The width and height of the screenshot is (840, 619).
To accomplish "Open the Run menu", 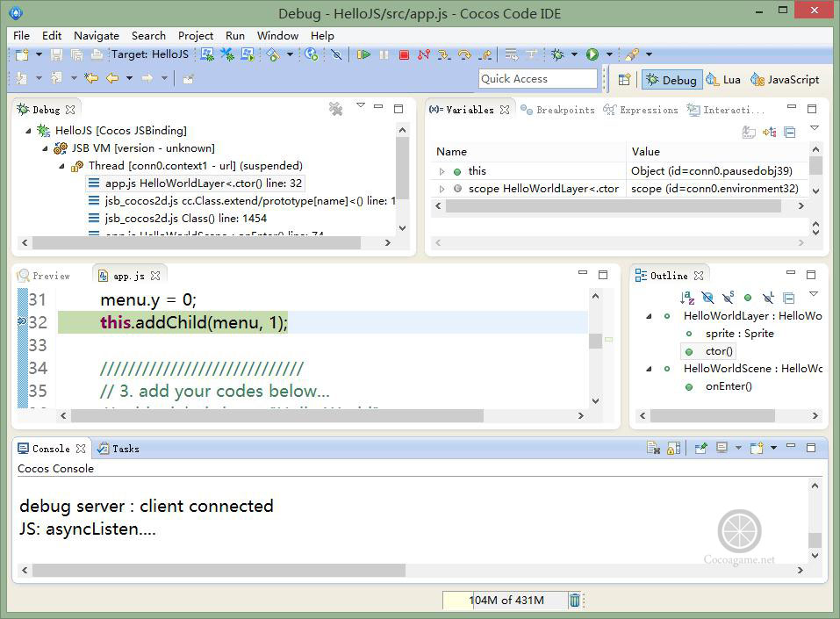I will pyautogui.click(x=235, y=36).
